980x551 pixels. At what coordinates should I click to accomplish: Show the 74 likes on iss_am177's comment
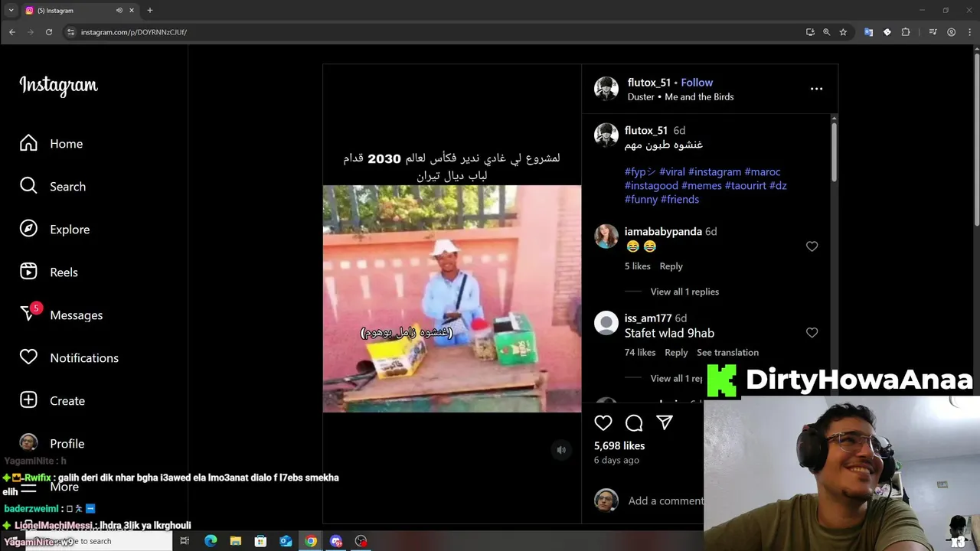click(x=640, y=353)
